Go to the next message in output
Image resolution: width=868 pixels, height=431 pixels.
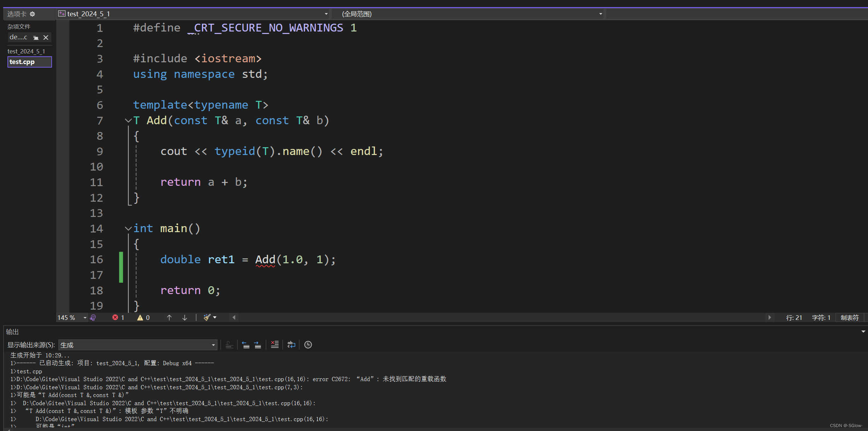pyautogui.click(x=258, y=345)
